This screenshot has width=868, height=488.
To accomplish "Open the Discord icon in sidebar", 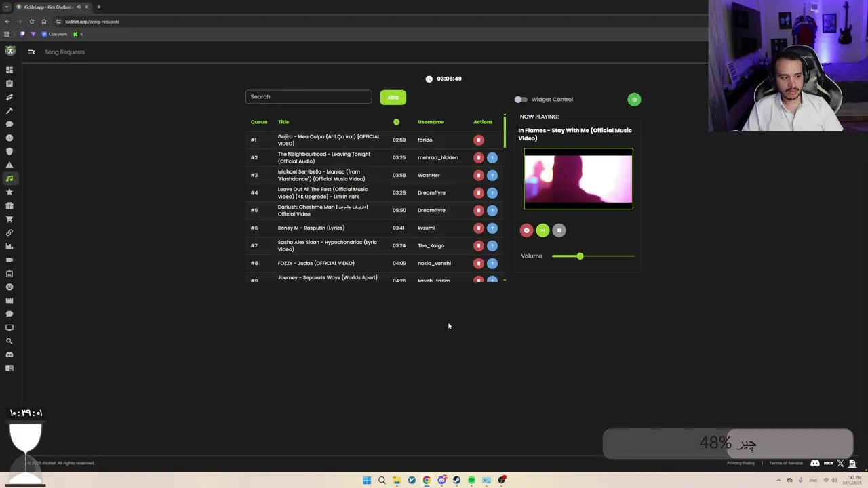I will 9,354.
